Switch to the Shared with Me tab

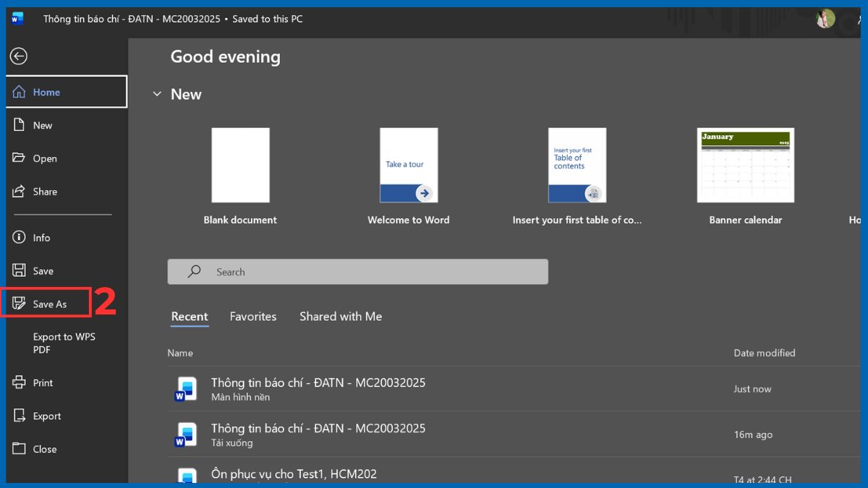pyautogui.click(x=341, y=317)
